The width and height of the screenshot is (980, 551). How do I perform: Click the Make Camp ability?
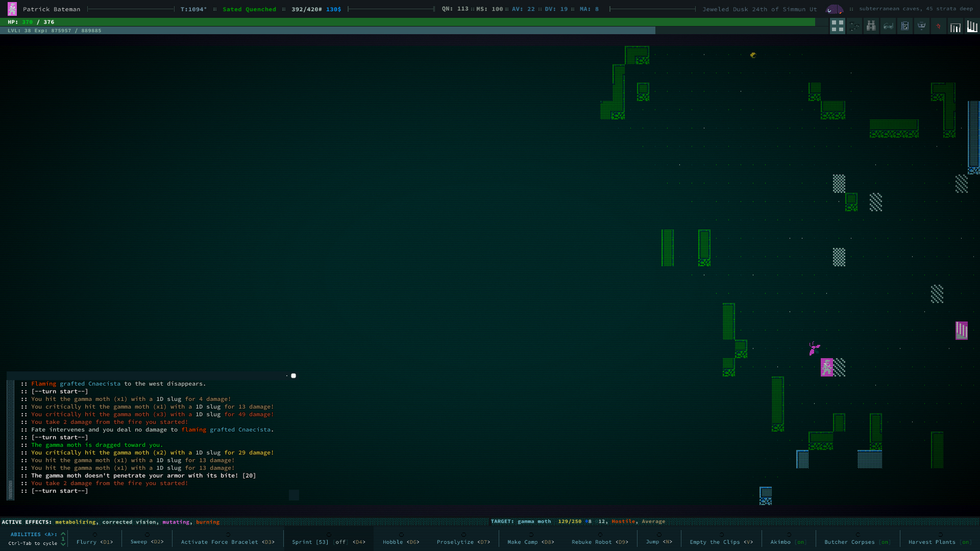pos(530,542)
